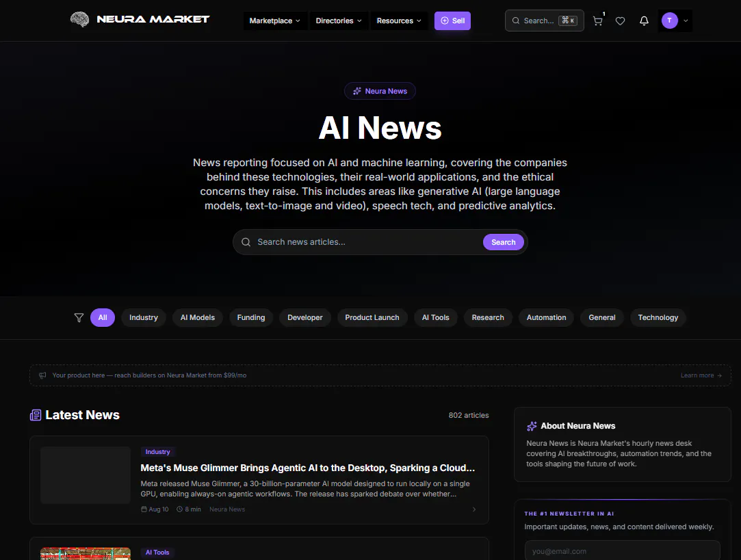The width and height of the screenshot is (741, 560).
Task: Click the Neura News author label
Action: (x=227, y=509)
